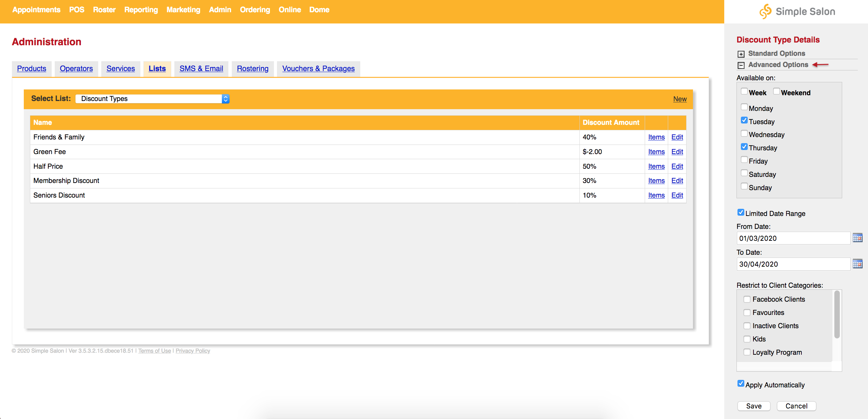Click the Simple Salon logo
The height and width of the screenshot is (419, 868).
click(797, 12)
